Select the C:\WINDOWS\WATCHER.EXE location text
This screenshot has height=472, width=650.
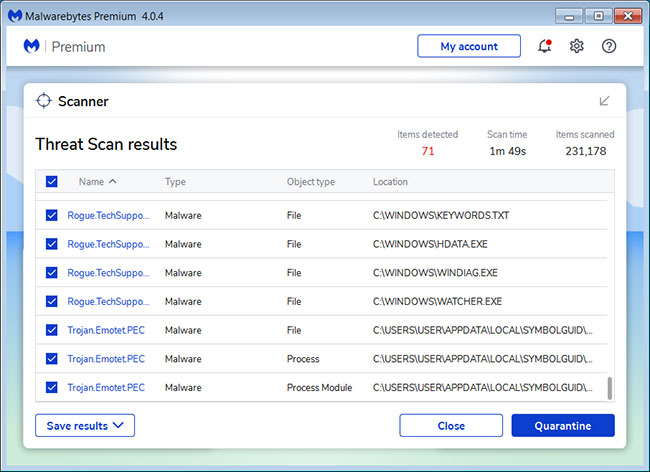[437, 301]
